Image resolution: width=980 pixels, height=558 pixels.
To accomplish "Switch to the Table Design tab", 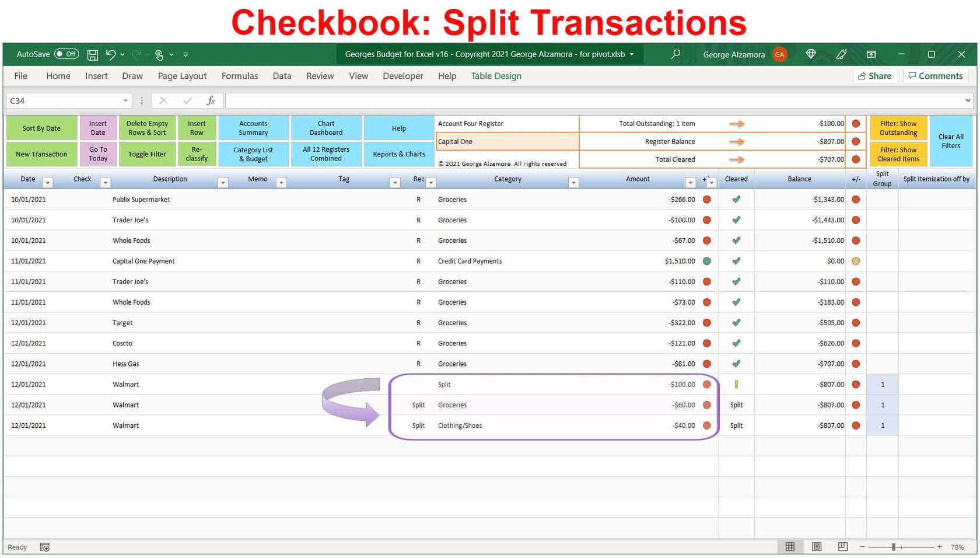I will point(495,76).
